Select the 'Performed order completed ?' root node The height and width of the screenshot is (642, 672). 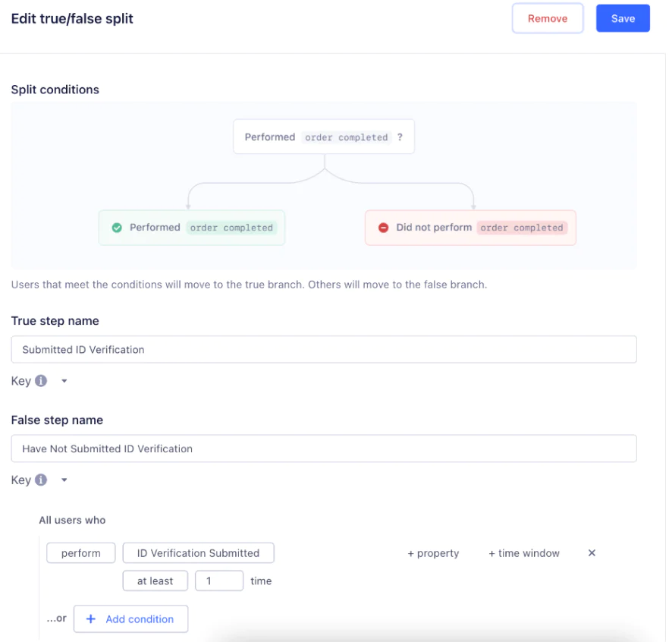pyautogui.click(x=323, y=137)
